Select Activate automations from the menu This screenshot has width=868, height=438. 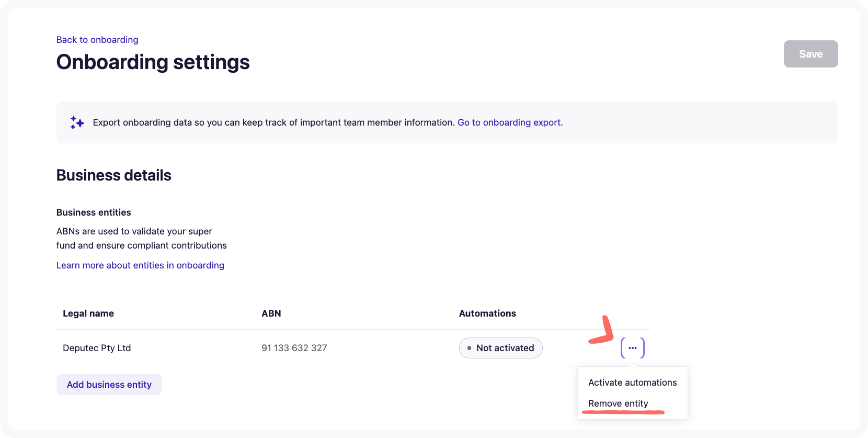[x=632, y=383]
